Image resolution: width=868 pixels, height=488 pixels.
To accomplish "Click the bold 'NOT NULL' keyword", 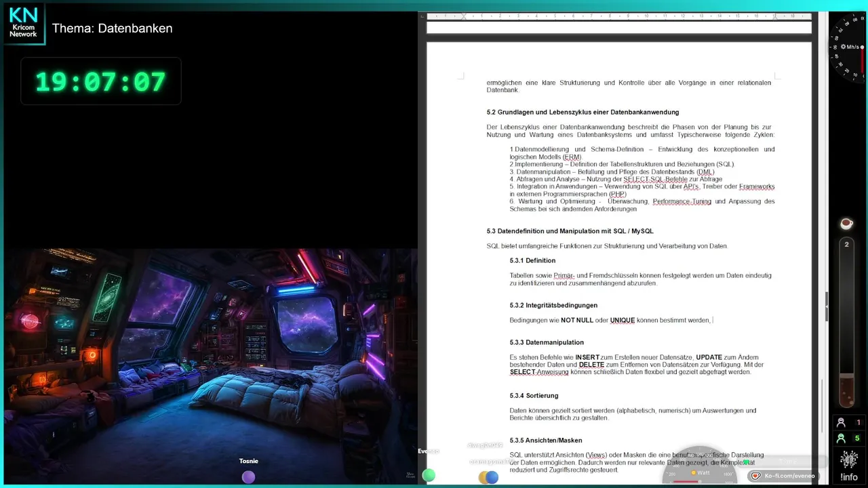I will [x=577, y=320].
